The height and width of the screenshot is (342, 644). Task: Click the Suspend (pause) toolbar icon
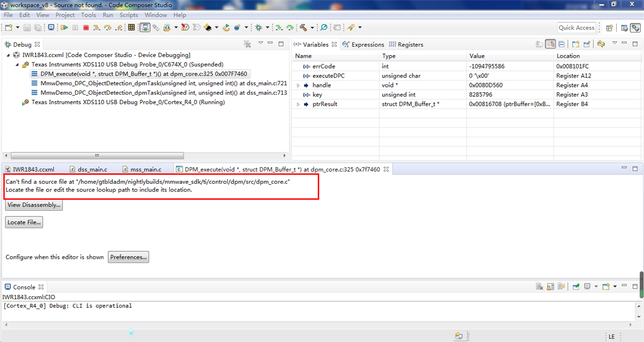click(75, 27)
